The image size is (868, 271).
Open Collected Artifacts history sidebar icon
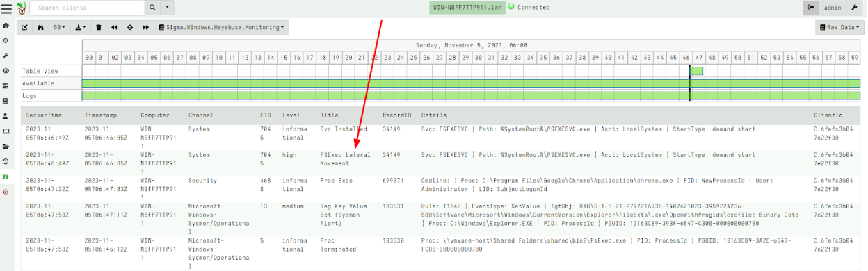[6, 162]
